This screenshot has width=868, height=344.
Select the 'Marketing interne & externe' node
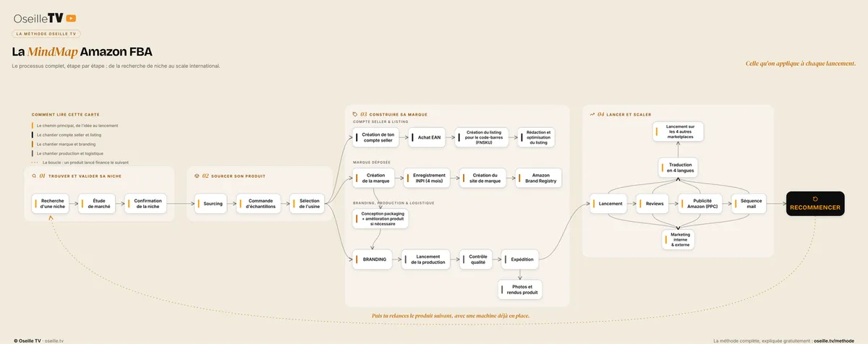coord(678,240)
